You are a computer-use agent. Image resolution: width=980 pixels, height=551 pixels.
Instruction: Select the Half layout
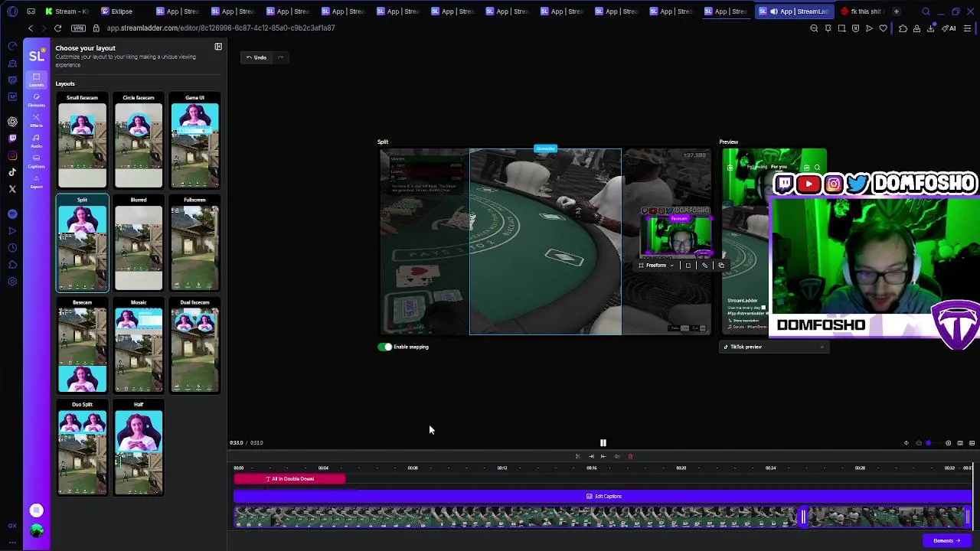[x=139, y=448]
